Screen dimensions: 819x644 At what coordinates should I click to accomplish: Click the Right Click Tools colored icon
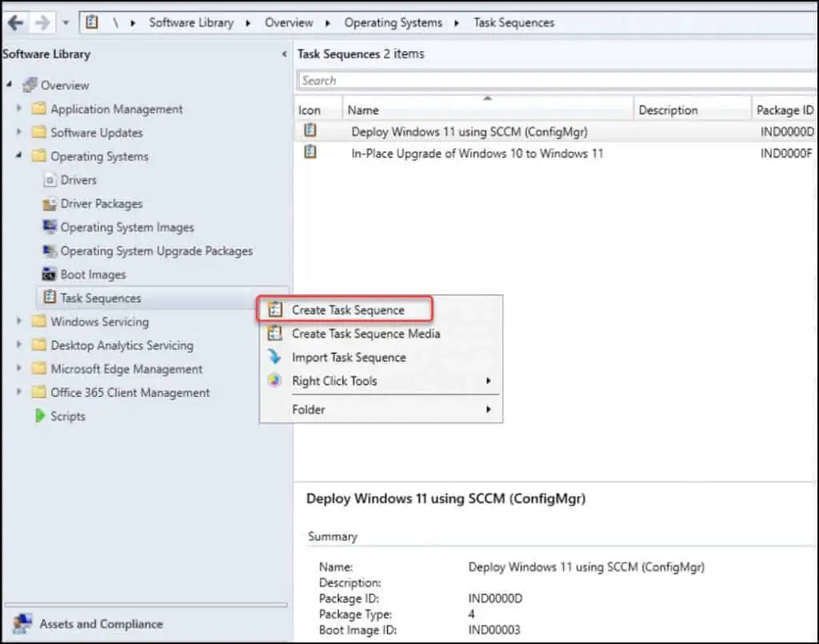275,380
